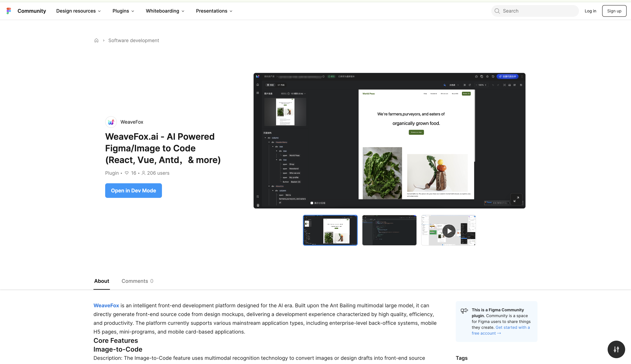
Task: Click Open in Dev Mode button
Action: click(133, 191)
